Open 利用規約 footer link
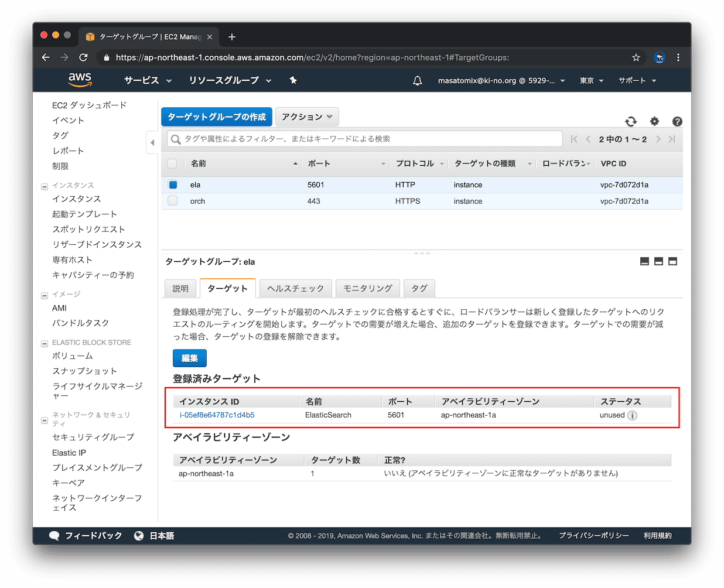Screen dimensions: 724x588 click(658, 535)
